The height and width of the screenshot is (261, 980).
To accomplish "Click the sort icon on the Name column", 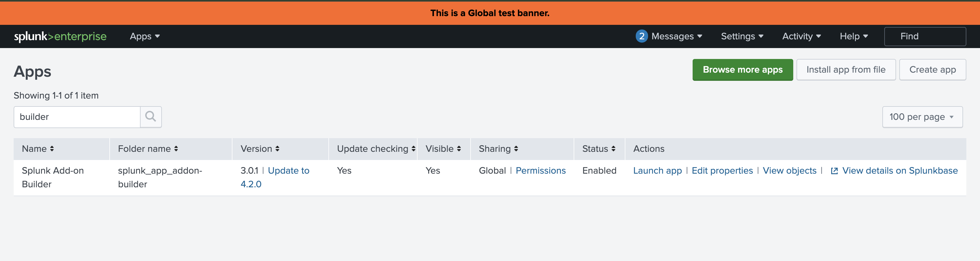I will (x=52, y=149).
